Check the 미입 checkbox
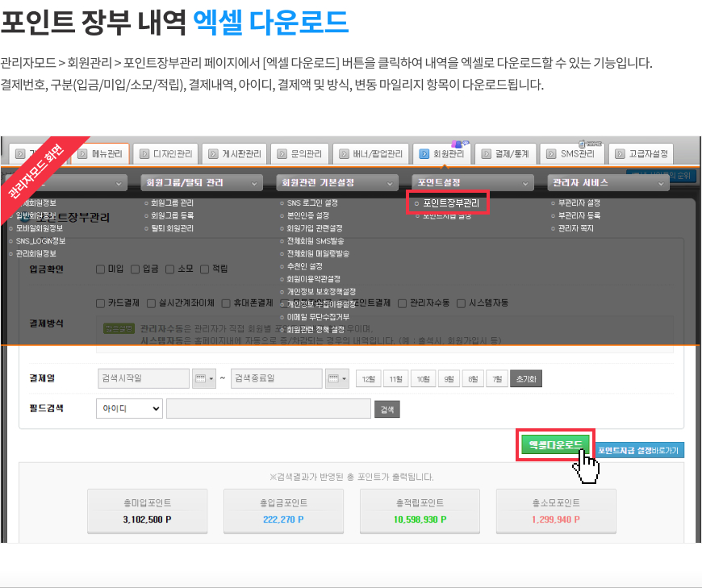The width and height of the screenshot is (702, 588). point(100,269)
